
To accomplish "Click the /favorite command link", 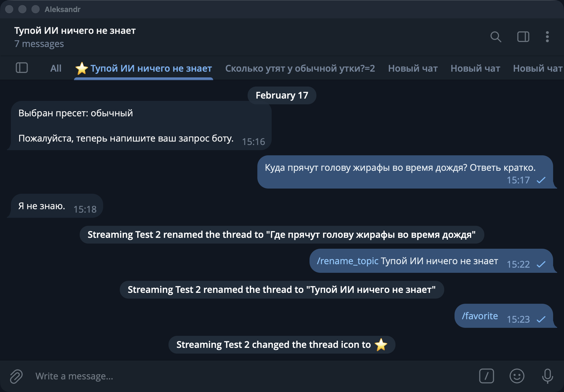I will click(480, 316).
